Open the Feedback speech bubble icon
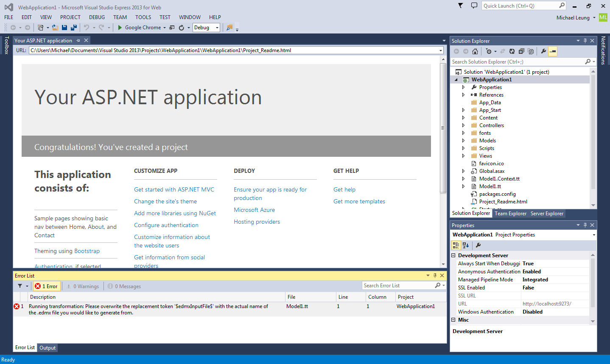610x364 pixels. coord(474,6)
